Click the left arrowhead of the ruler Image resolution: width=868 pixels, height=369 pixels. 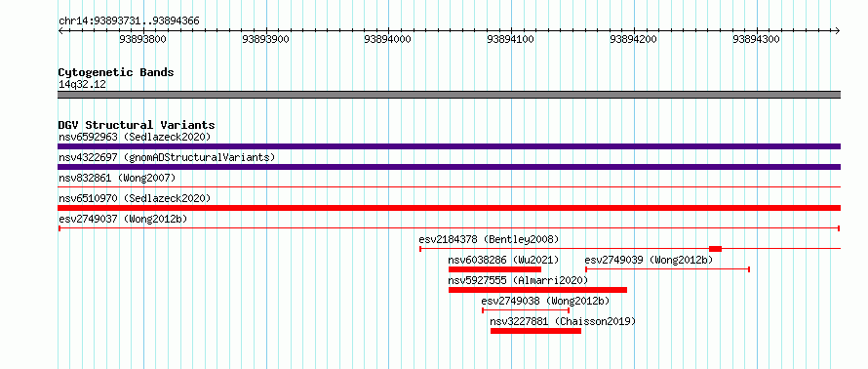60,30
